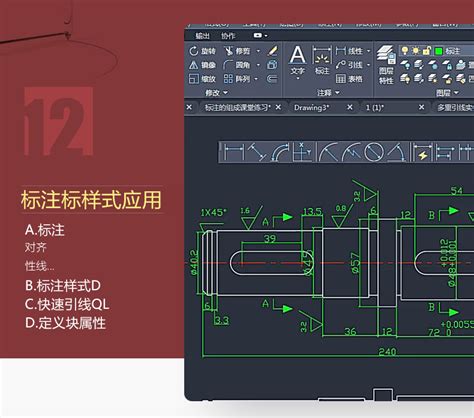Expand the Linear (线性) dropdown arrow

click(369, 51)
